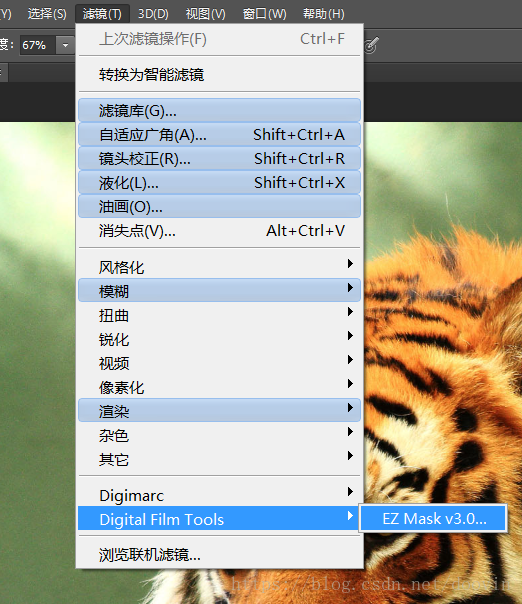Open 液化(L)... liquify filter
The width and height of the screenshot is (522, 604).
[220, 183]
